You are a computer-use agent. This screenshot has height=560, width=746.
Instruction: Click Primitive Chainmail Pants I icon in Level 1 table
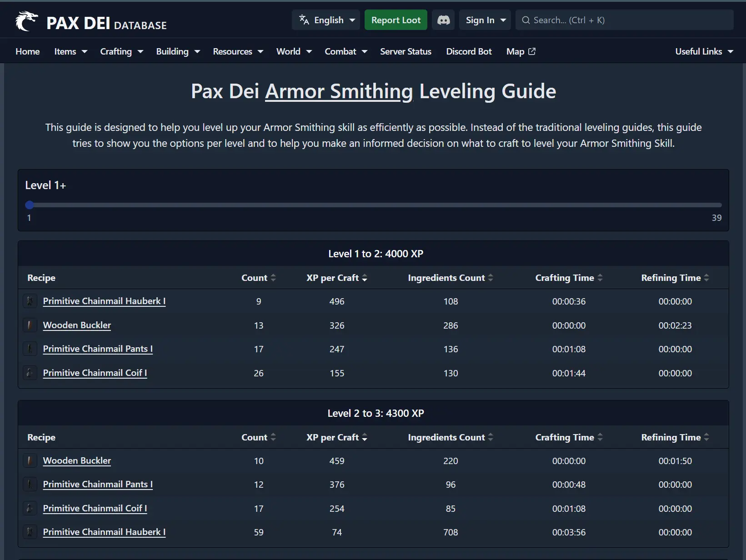tap(30, 349)
